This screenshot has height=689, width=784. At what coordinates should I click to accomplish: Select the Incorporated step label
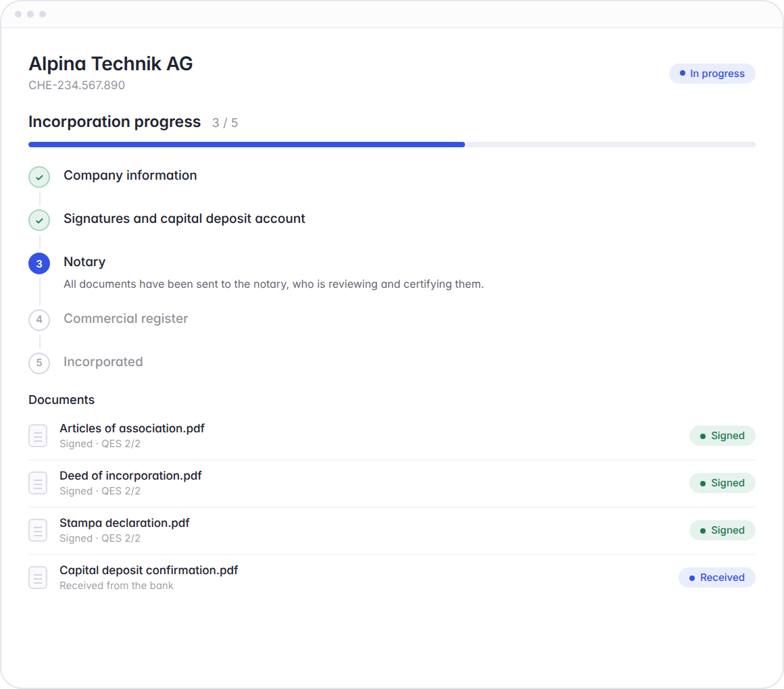coord(103,362)
